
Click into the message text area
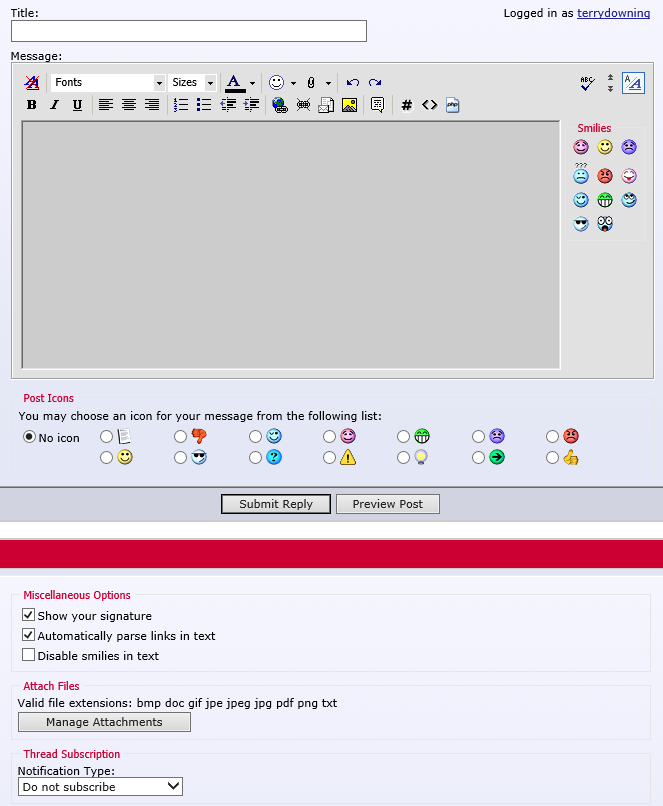point(291,245)
